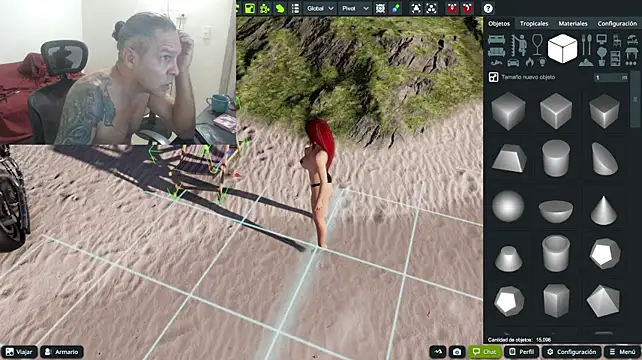642x360 pixels.
Task: Open Configuración in the bottom bar
Action: click(x=572, y=352)
